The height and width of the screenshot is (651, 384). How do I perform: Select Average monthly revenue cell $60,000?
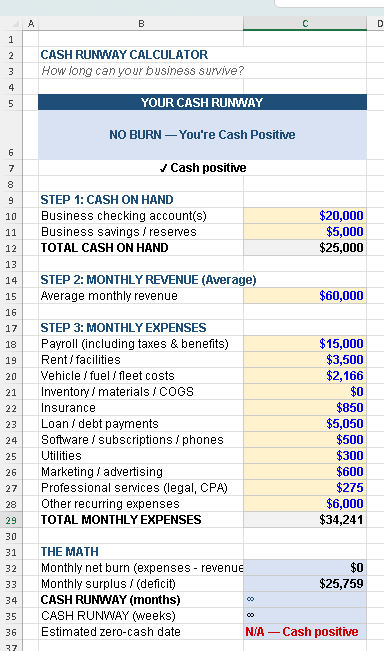(305, 296)
